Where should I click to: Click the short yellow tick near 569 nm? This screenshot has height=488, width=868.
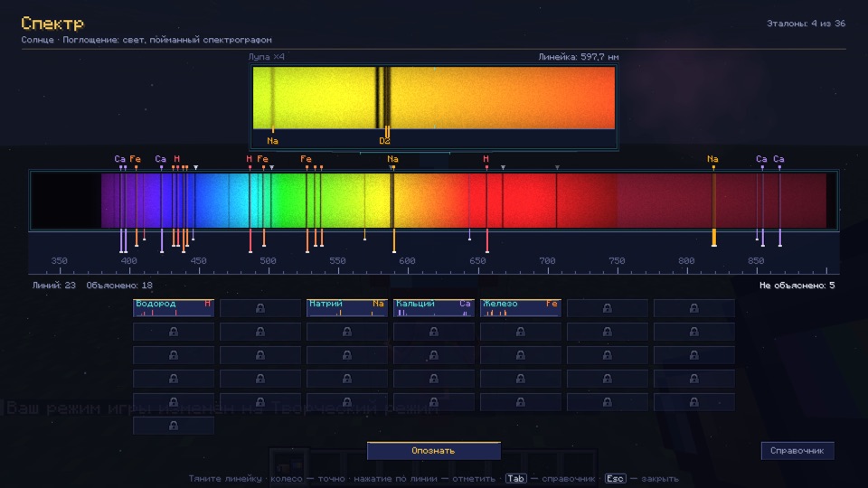coord(364,235)
